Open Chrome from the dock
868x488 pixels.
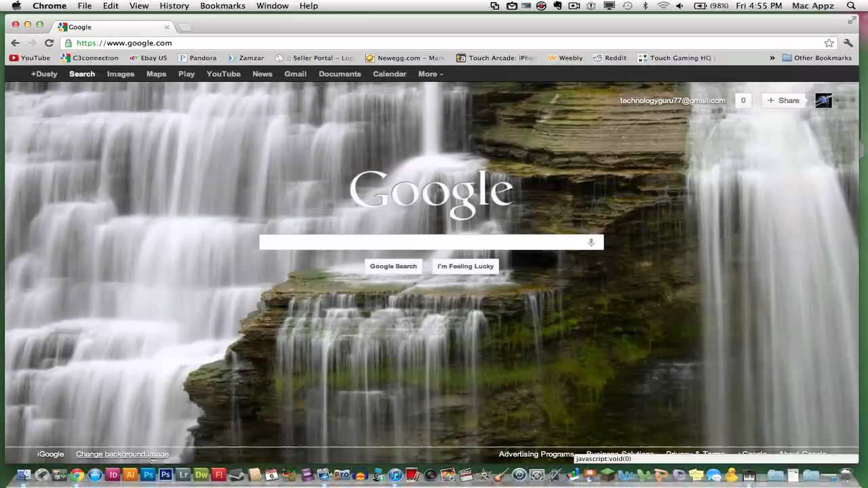[77, 475]
